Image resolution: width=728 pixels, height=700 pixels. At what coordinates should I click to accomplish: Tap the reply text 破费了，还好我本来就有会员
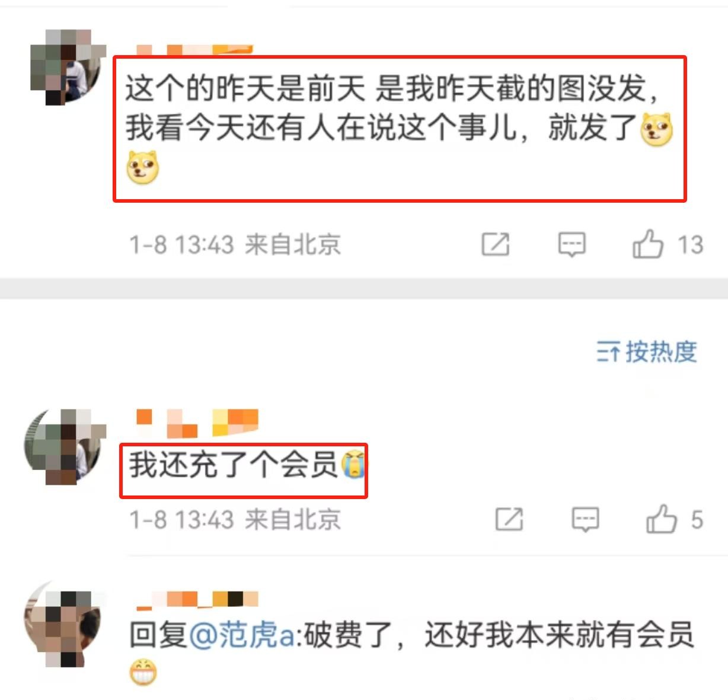coord(499,635)
